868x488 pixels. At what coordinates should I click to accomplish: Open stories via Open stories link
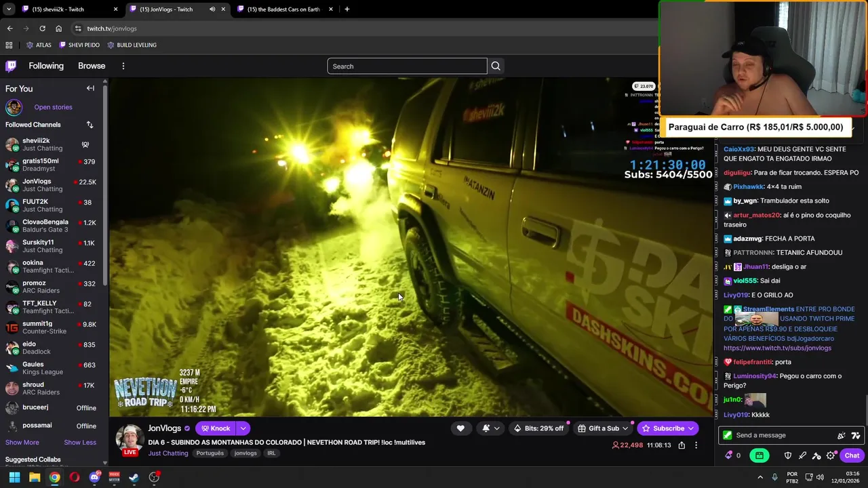(53, 107)
